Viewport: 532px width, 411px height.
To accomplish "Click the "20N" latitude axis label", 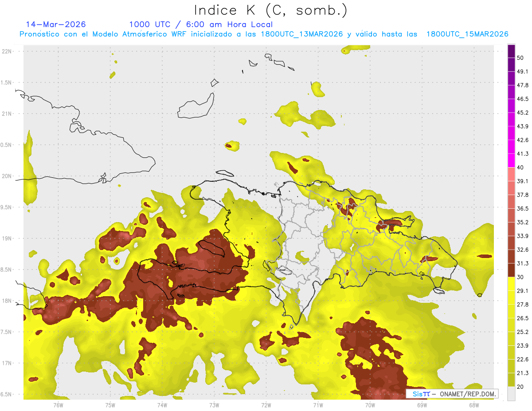I will [7, 176].
